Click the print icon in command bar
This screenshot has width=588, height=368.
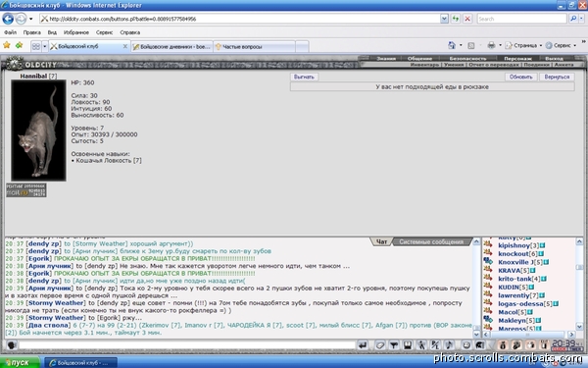coord(491,45)
